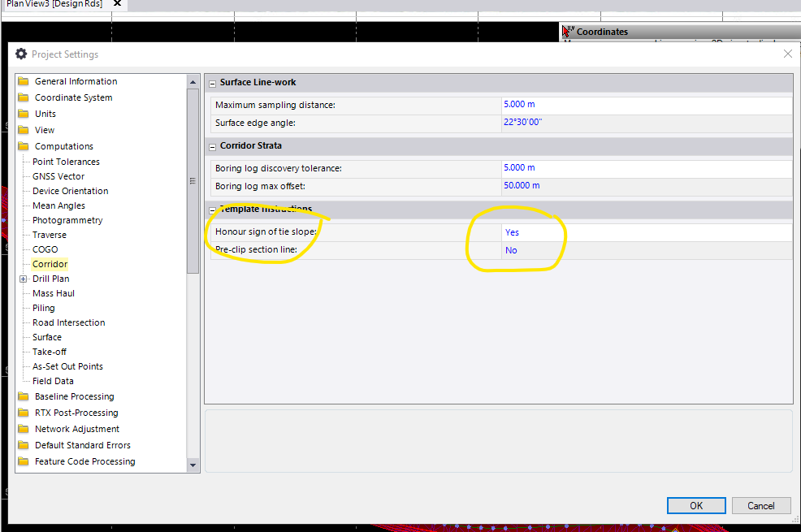Click the Network Adjustment folder icon
Image resolution: width=801 pixels, height=532 pixels.
pos(23,429)
